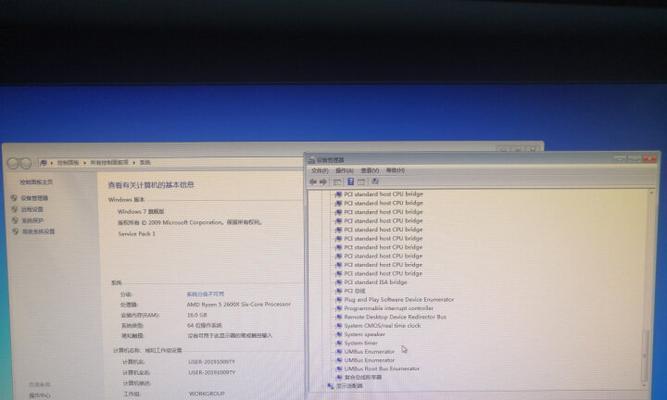667x400 pixels.
Task: Select System CMOS/real time clock
Action: coord(382,326)
